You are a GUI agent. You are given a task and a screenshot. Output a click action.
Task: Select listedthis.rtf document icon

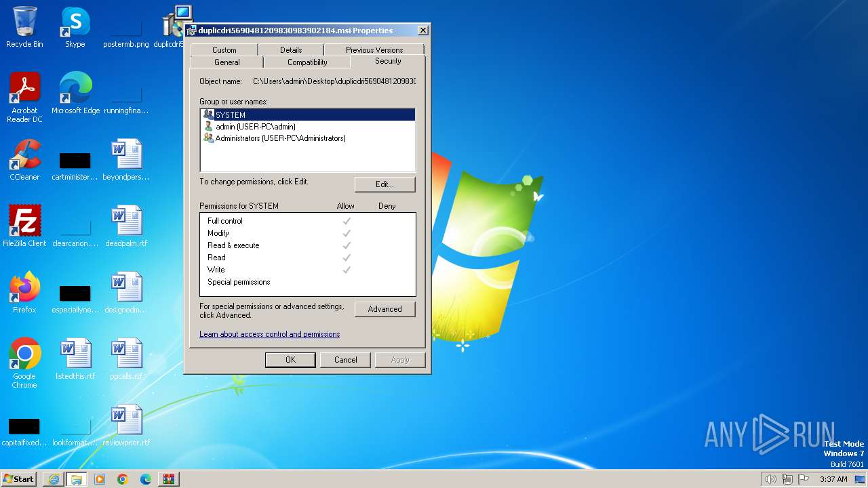75,359
